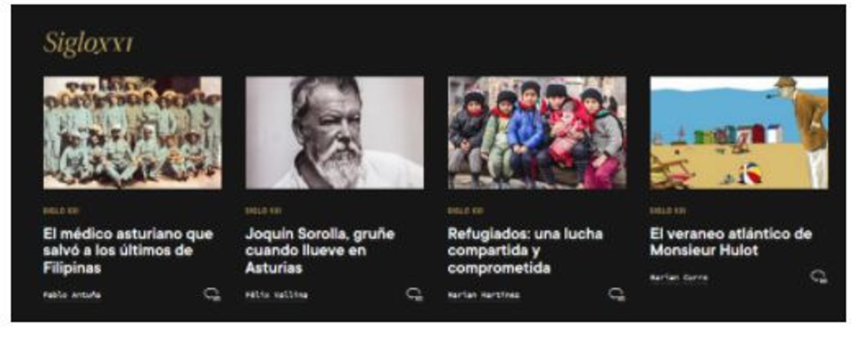The image size is (868, 344).
Task: Open the soldiers group photo thumbnail
Action: tap(132, 133)
